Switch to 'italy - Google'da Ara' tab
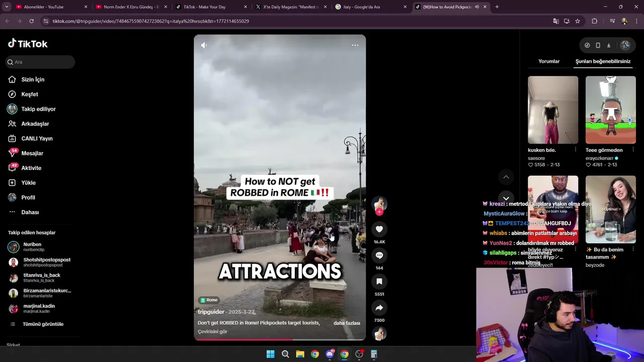The height and width of the screenshot is (362, 644). point(370,7)
